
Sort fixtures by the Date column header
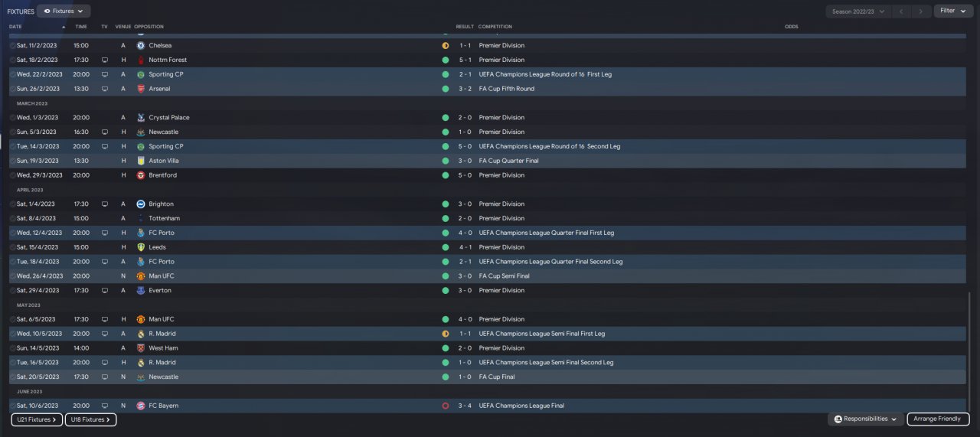16,27
